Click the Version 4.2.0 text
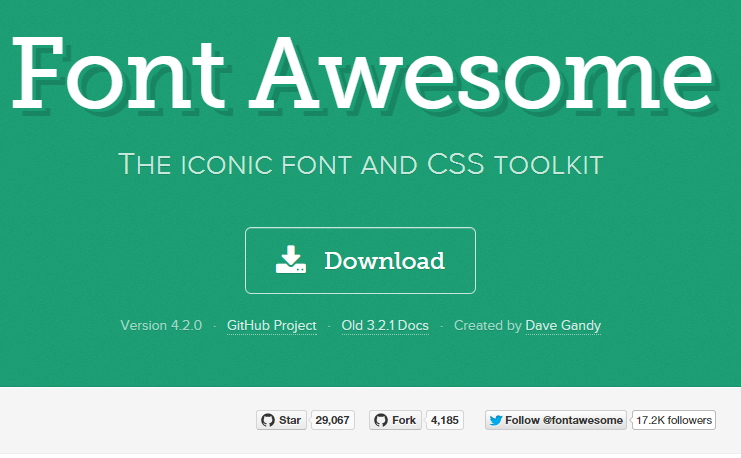 161,326
